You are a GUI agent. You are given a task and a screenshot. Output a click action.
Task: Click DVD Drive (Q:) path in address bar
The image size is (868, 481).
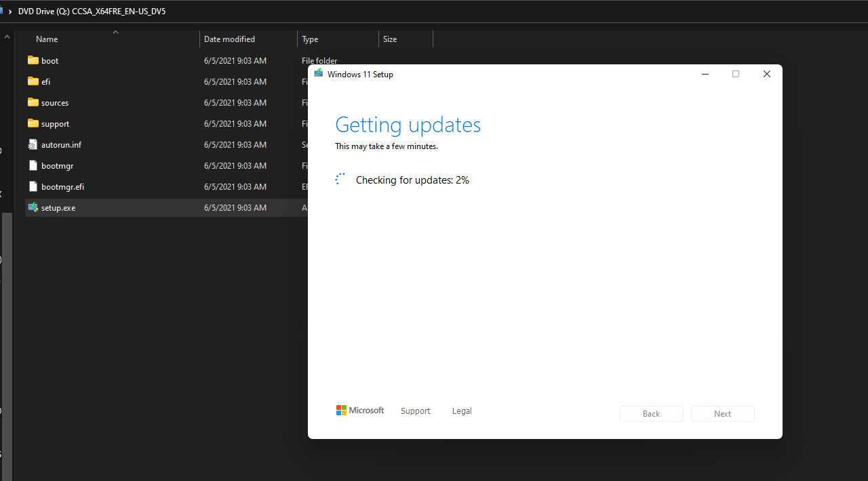(x=92, y=12)
